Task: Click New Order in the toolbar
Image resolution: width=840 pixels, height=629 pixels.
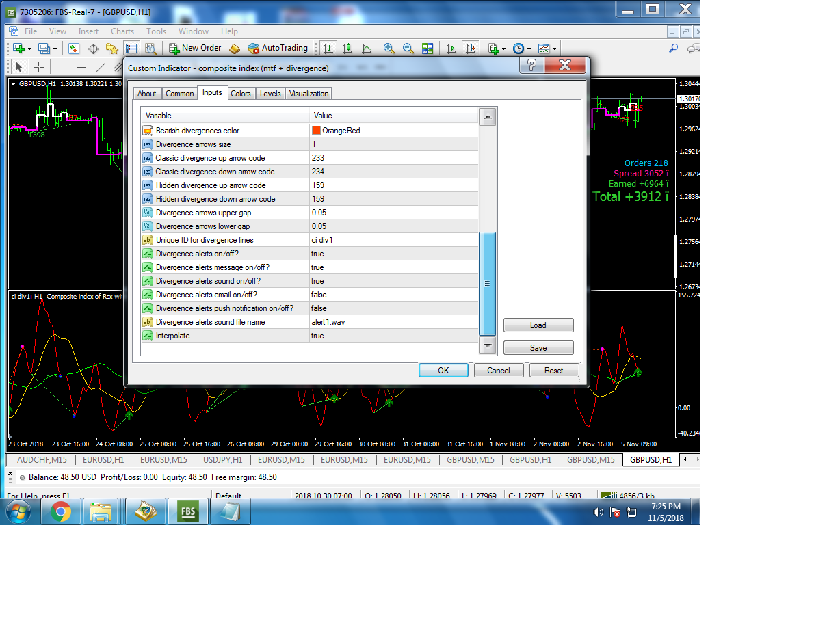Action: tap(195, 49)
